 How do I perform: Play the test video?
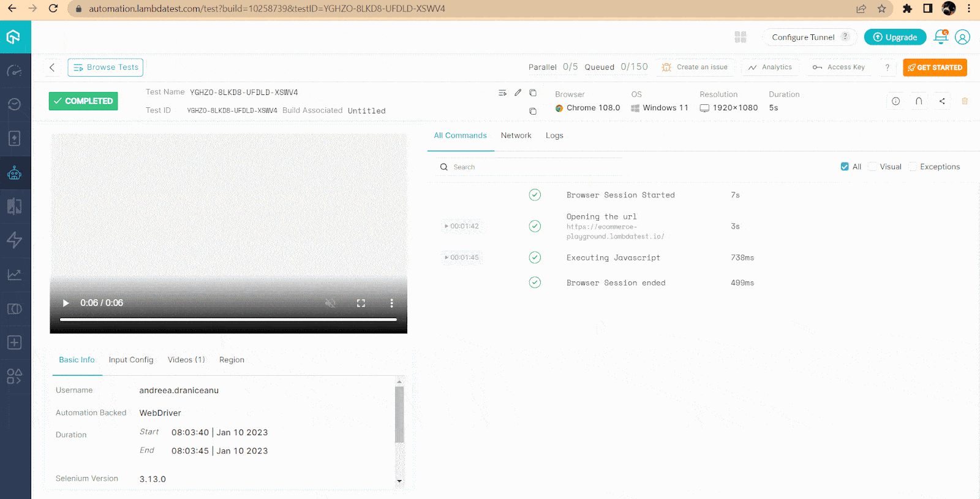coord(66,303)
